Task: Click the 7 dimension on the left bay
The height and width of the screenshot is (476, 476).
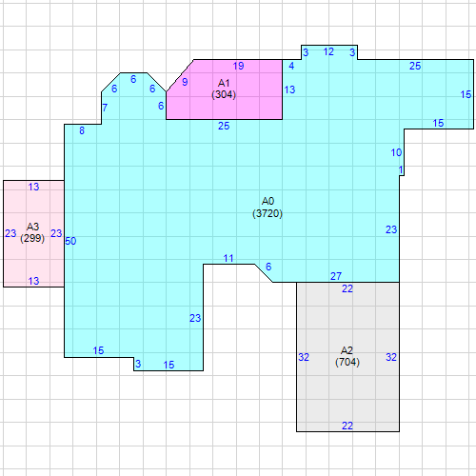Action: pyautogui.click(x=105, y=108)
